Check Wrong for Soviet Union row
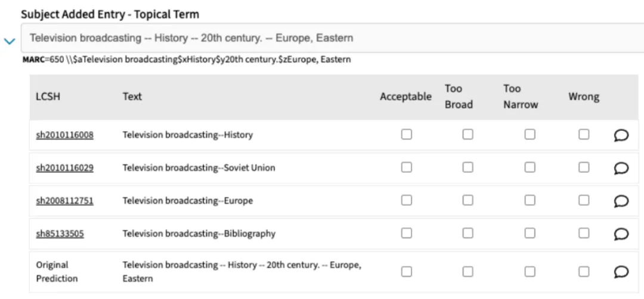Screen dimensions: 644x299 [x=584, y=167]
